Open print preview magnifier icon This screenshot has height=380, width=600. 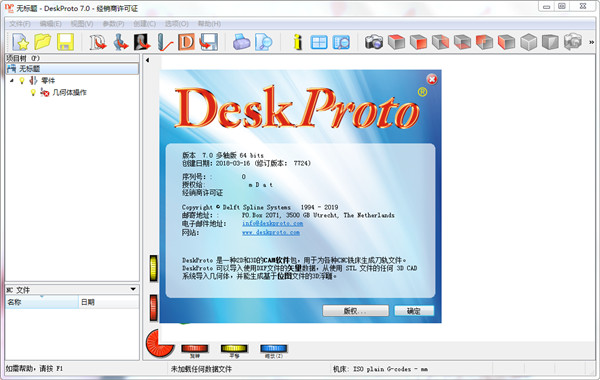[264, 42]
